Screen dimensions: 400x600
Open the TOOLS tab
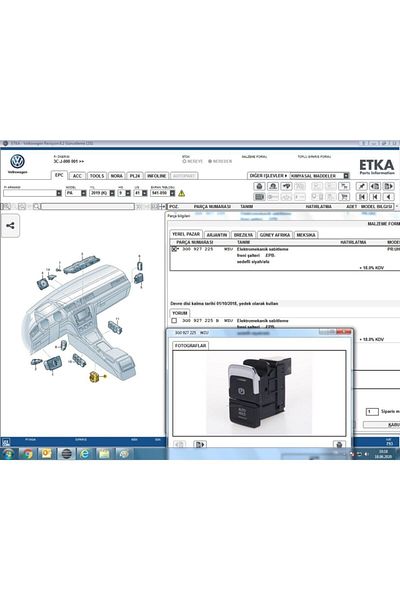point(97,176)
